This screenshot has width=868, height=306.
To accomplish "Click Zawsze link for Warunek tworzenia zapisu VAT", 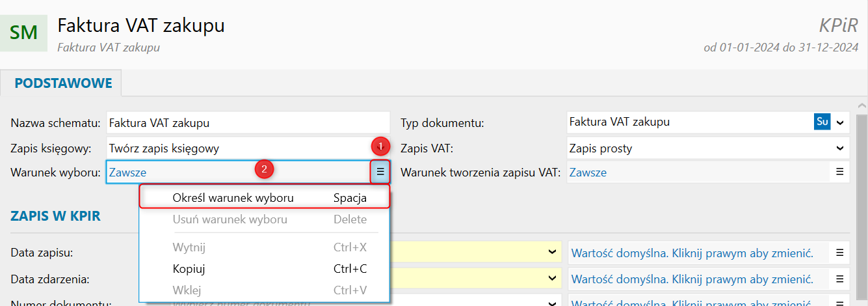I will pyautogui.click(x=588, y=173).
